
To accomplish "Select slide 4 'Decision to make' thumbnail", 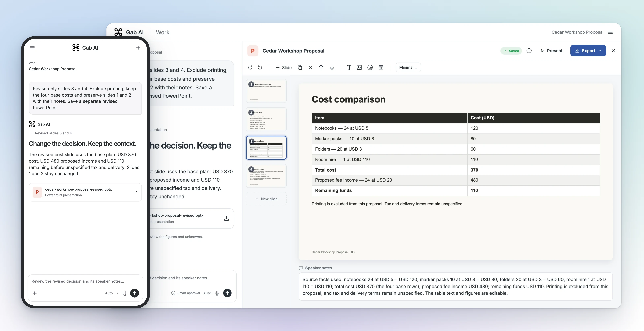I will click(266, 176).
